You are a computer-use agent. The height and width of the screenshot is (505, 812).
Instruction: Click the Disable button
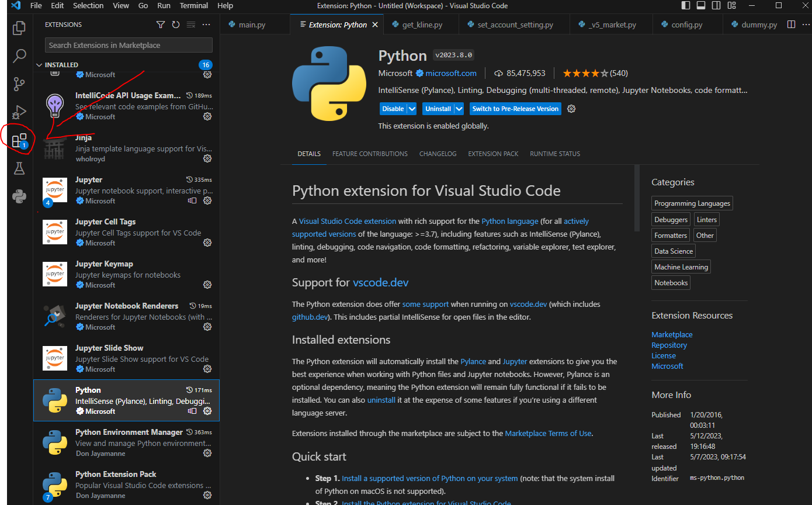pyautogui.click(x=393, y=109)
